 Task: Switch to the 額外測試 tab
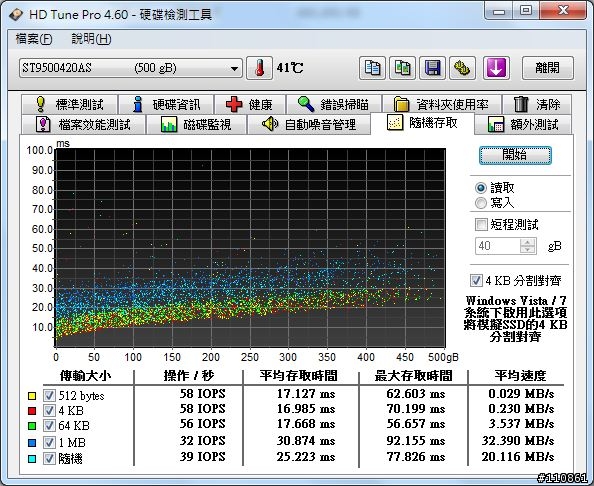click(x=523, y=124)
